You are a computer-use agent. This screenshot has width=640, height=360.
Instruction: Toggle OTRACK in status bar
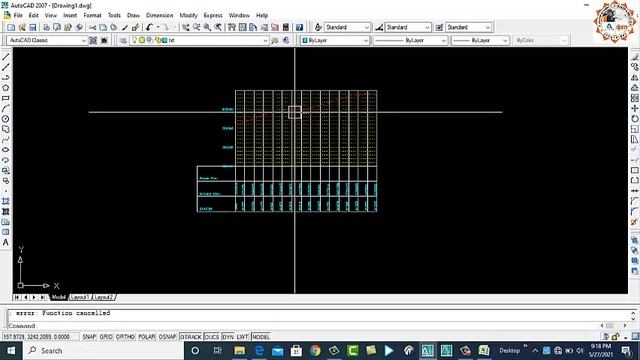pyautogui.click(x=191, y=337)
